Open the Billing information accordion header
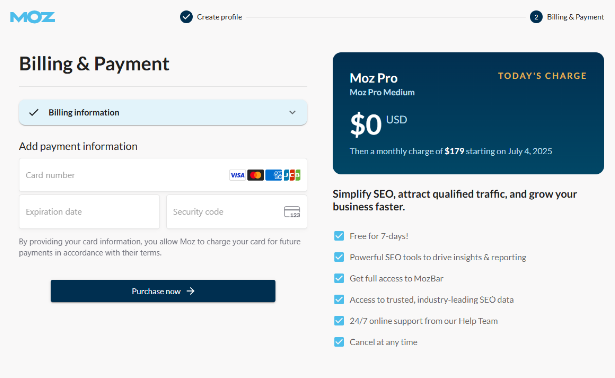615x378 pixels. pos(163,113)
